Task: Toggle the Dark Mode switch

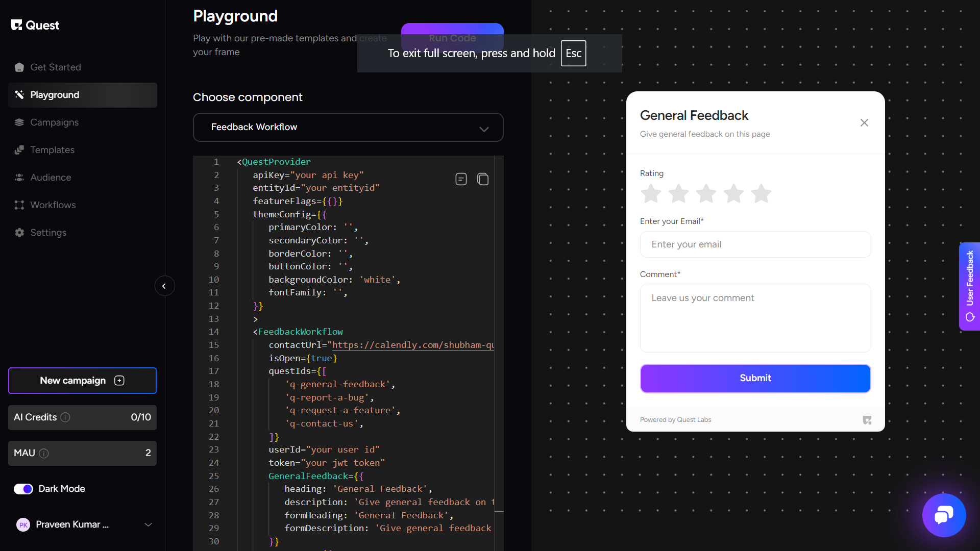Action: pos(23,489)
